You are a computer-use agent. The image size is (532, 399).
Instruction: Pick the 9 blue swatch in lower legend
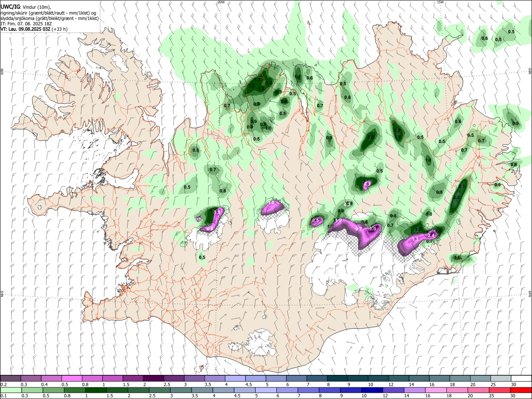click(351, 390)
